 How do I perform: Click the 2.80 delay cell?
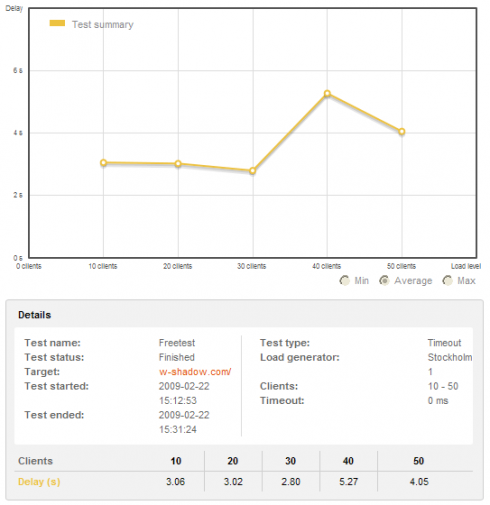[291, 482]
